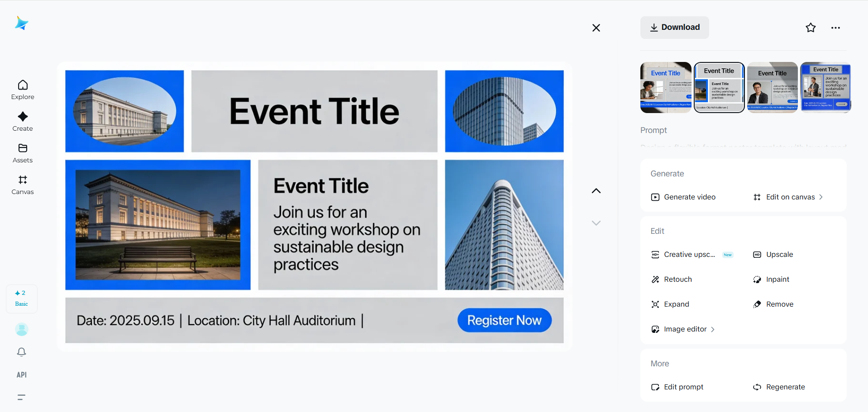Open the API menu item
The image size is (868, 412).
[21, 374]
